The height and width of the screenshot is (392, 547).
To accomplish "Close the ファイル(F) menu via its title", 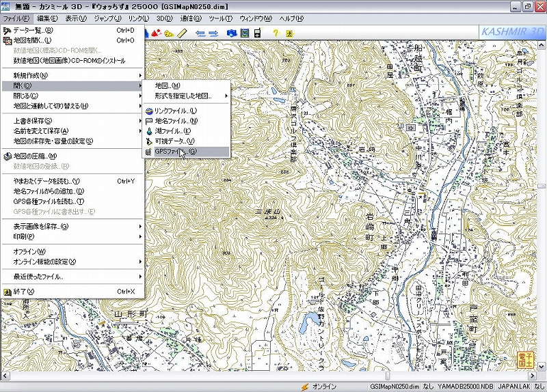I will coord(16,18).
